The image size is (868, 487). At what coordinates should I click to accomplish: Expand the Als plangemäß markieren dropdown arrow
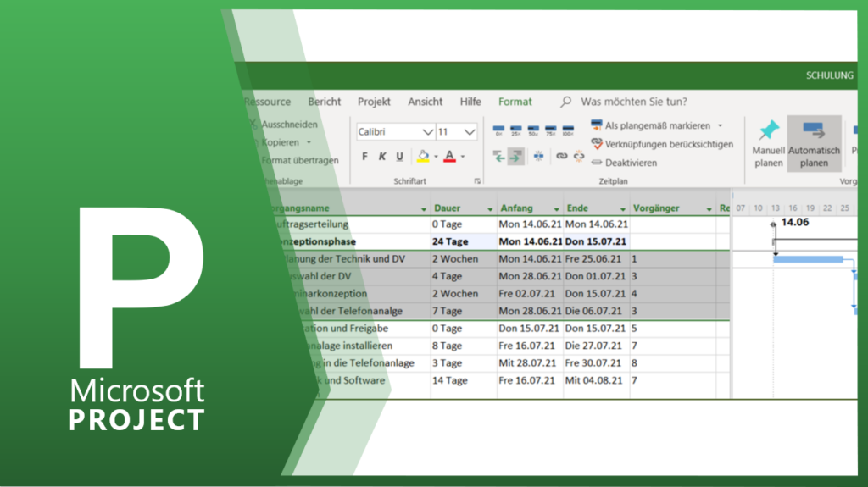tap(721, 125)
